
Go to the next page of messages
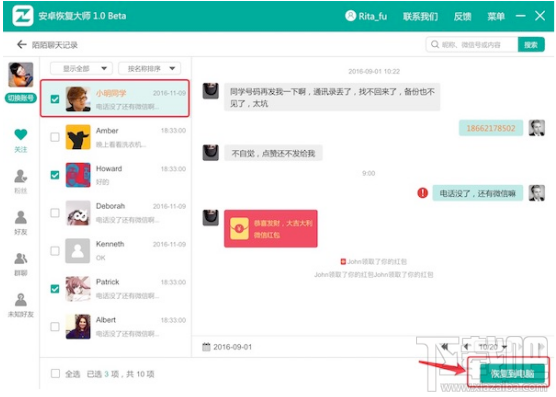tap(520, 347)
